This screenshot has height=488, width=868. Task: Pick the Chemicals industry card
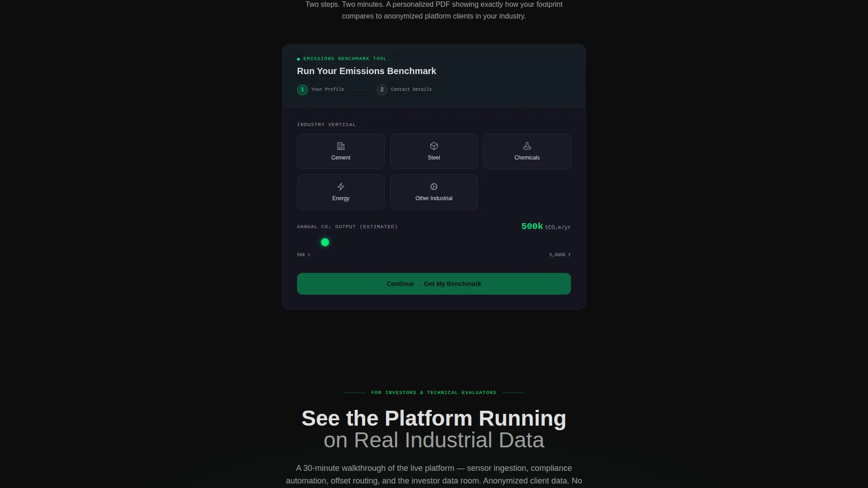point(527,151)
